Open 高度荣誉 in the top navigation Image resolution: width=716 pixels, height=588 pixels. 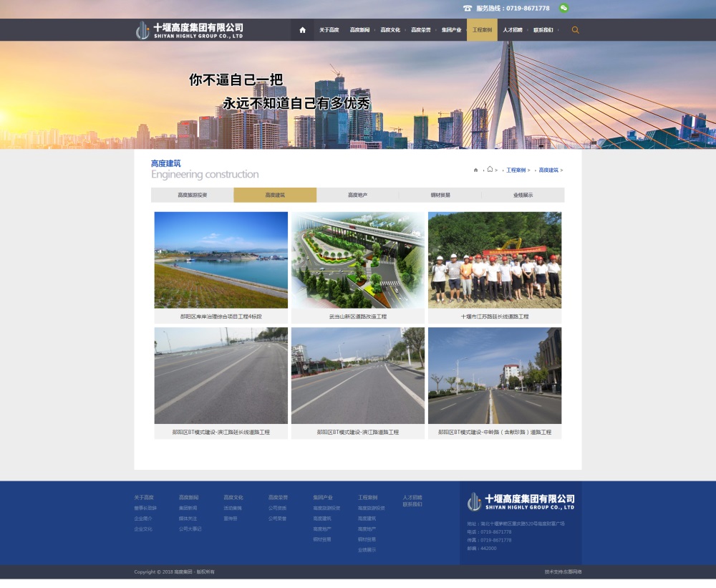pyautogui.click(x=420, y=30)
